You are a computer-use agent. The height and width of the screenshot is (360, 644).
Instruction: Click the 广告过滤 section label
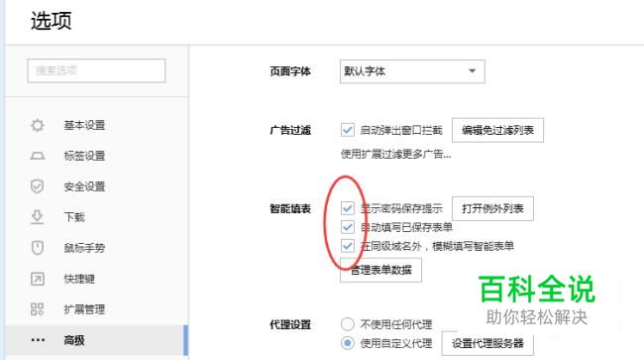290,130
